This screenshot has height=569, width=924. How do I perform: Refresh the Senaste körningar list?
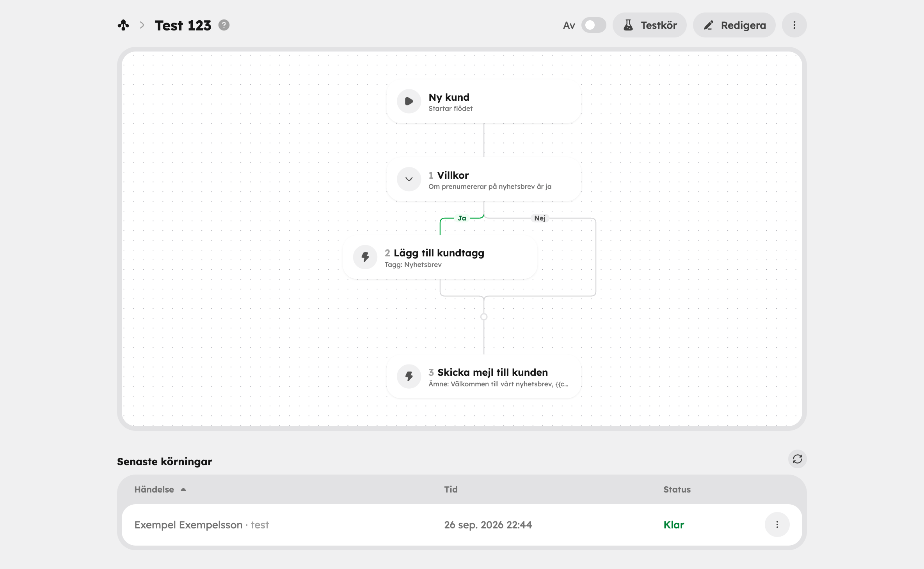[798, 459]
